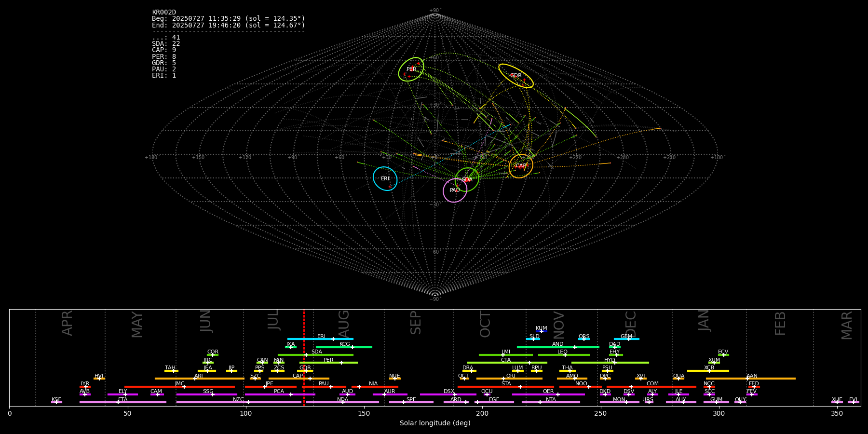Click the NZC shower bar in timeline
The image size is (868, 434).
point(239,402)
